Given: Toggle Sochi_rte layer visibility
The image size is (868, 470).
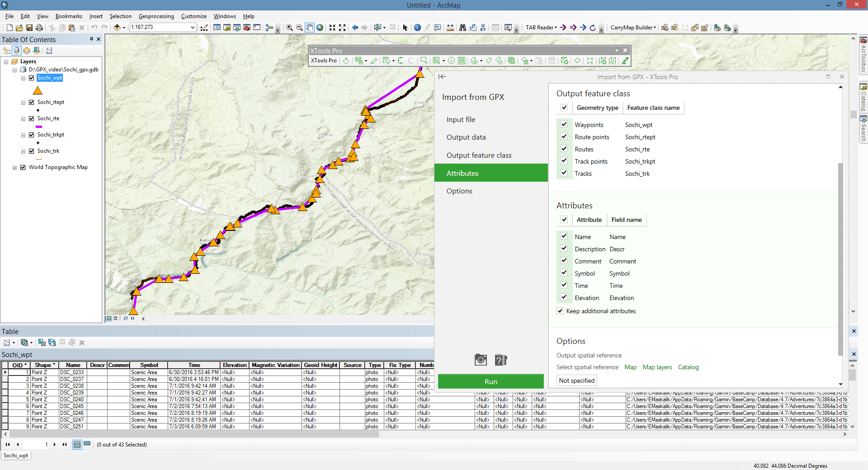Looking at the screenshot, I should tap(32, 118).
